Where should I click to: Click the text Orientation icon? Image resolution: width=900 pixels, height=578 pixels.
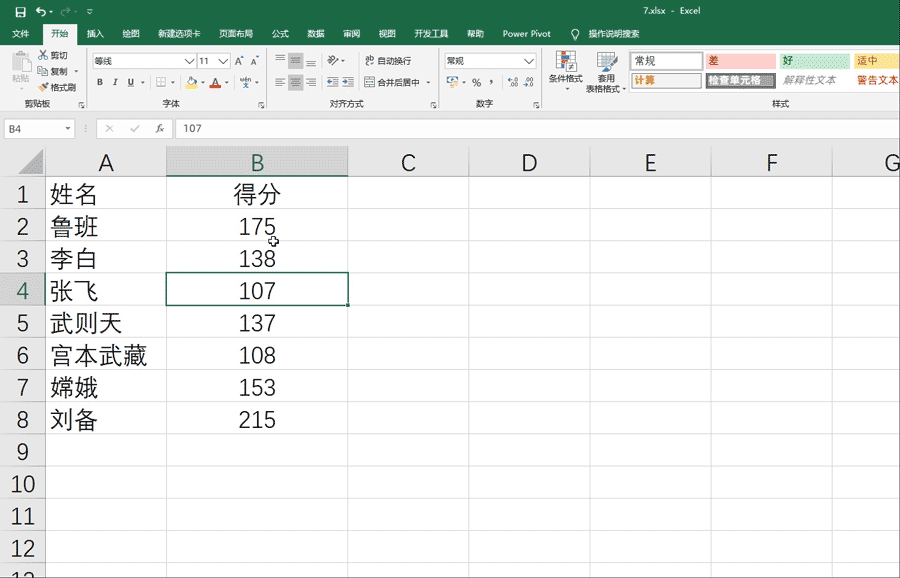click(332, 60)
